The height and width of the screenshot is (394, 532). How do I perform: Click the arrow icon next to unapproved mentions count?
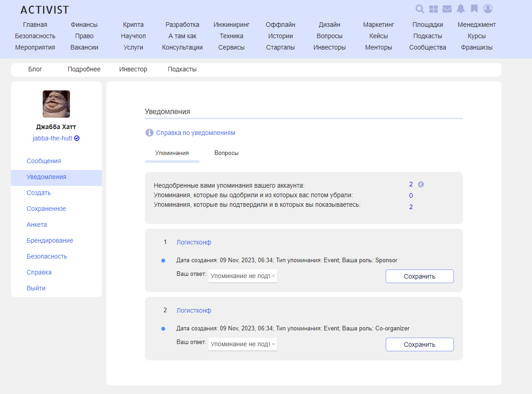[421, 185]
